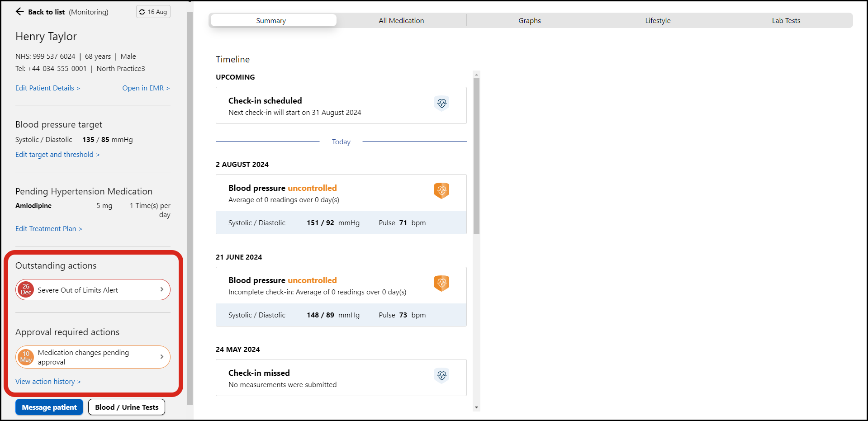Click the Blood / Urine Tests button
Image resolution: width=868 pixels, height=421 pixels.
(127, 407)
